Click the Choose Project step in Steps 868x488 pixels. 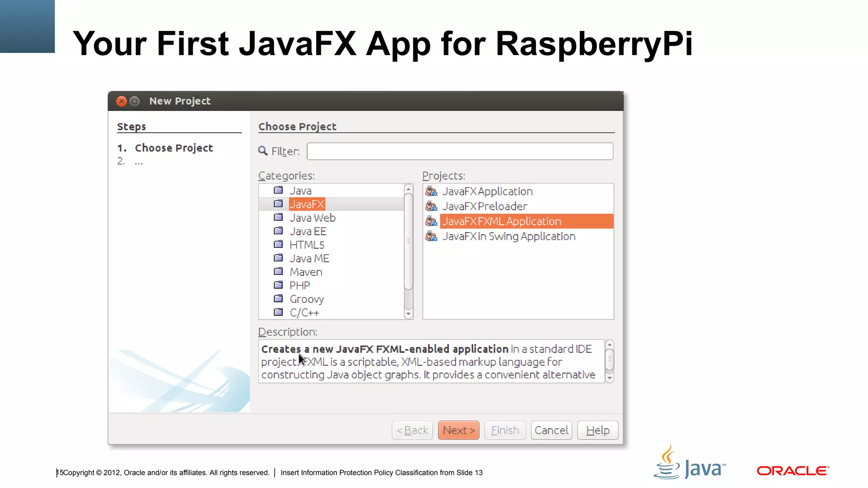174,148
